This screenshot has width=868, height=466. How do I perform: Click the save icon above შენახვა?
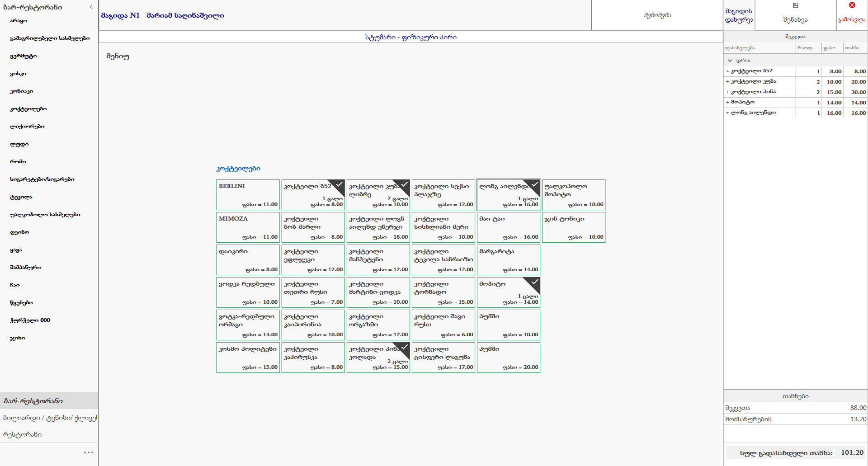[x=795, y=5]
